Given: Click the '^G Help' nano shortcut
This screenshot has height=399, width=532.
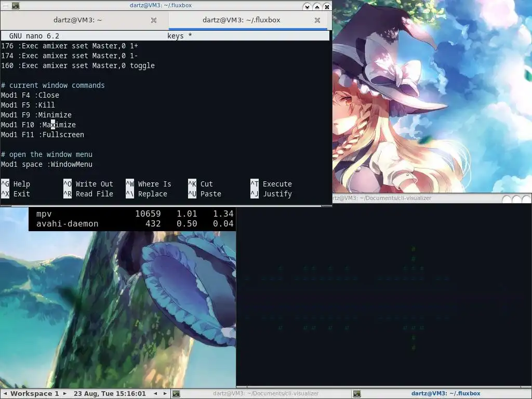Looking at the screenshot, I should pos(16,184).
